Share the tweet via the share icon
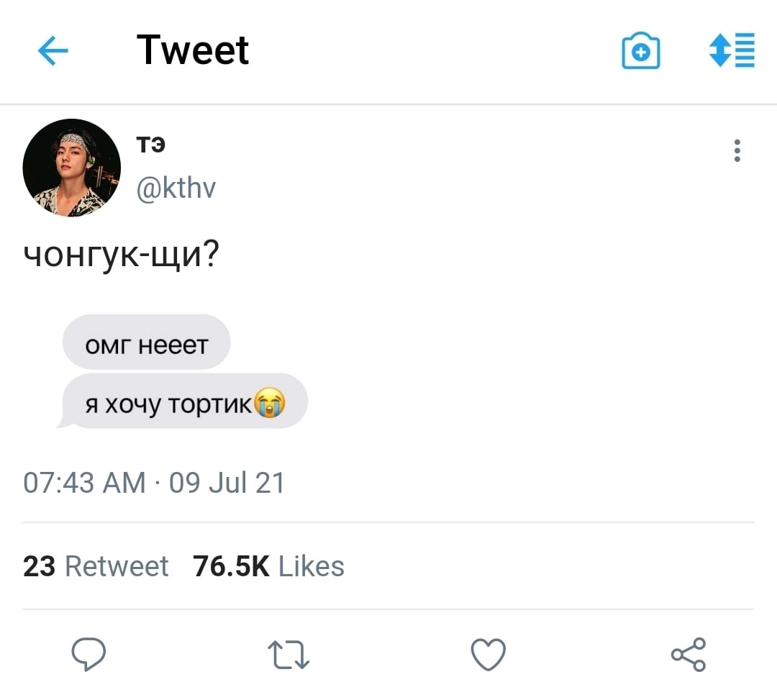 [689, 655]
